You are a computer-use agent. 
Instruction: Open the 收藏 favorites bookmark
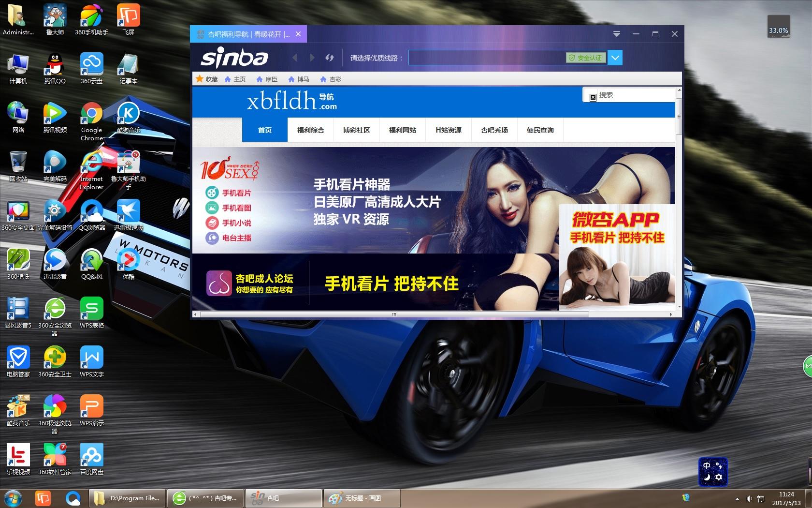tap(207, 79)
